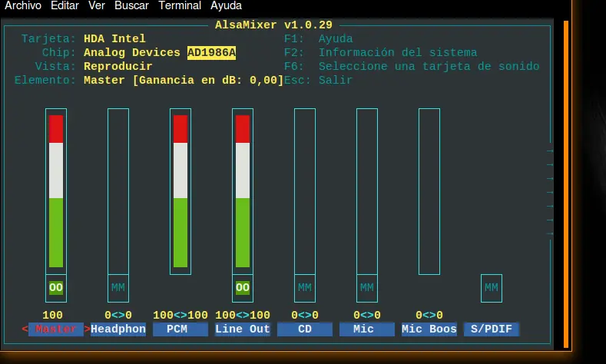Click 'Información del sistema' hint text

pos(398,52)
